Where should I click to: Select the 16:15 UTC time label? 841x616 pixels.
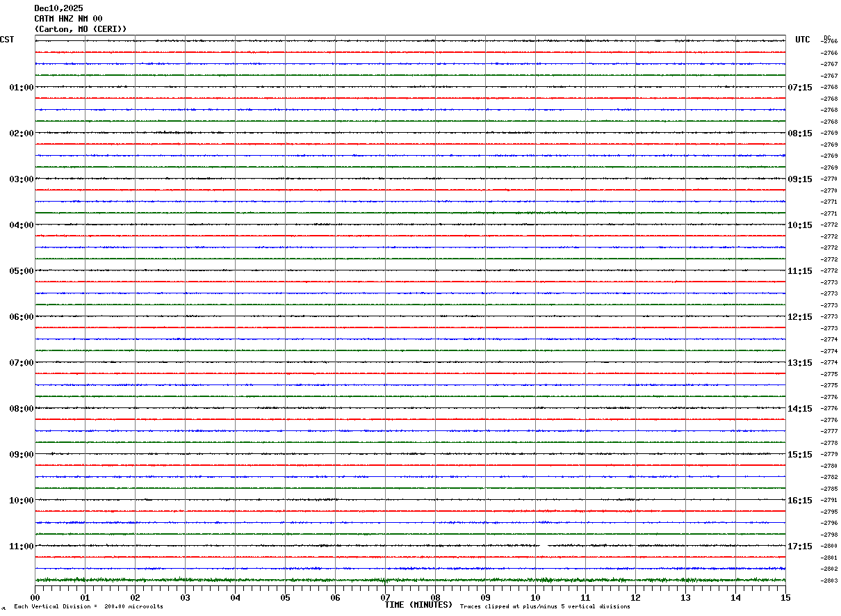(800, 501)
